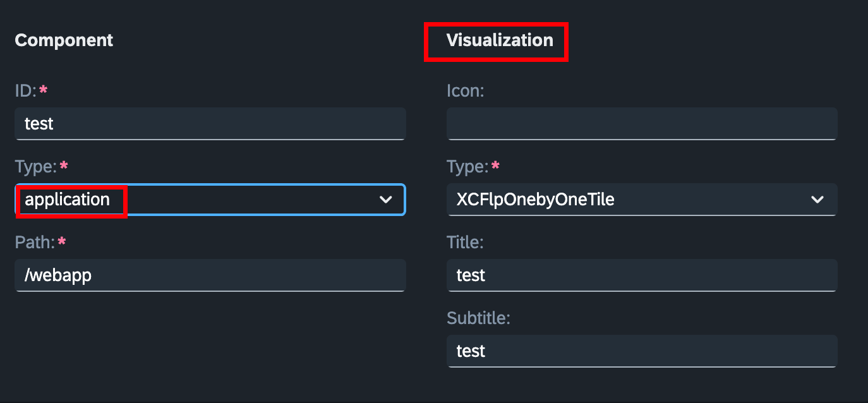This screenshot has height=403, width=868.
Task: Open the XCFlpOnebyOneTile type dropdown
Action: [x=642, y=200]
